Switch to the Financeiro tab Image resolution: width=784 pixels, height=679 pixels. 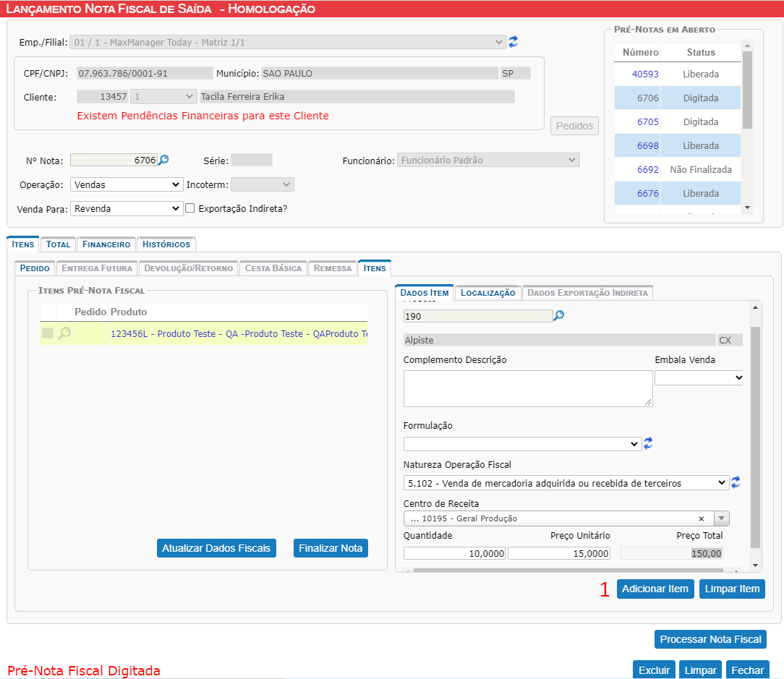(x=106, y=244)
